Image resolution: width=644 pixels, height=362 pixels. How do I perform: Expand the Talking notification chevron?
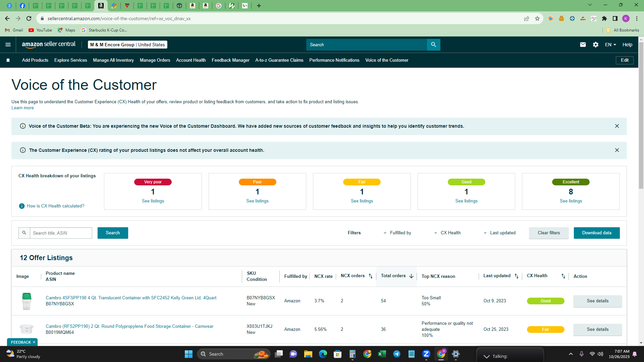(486, 356)
